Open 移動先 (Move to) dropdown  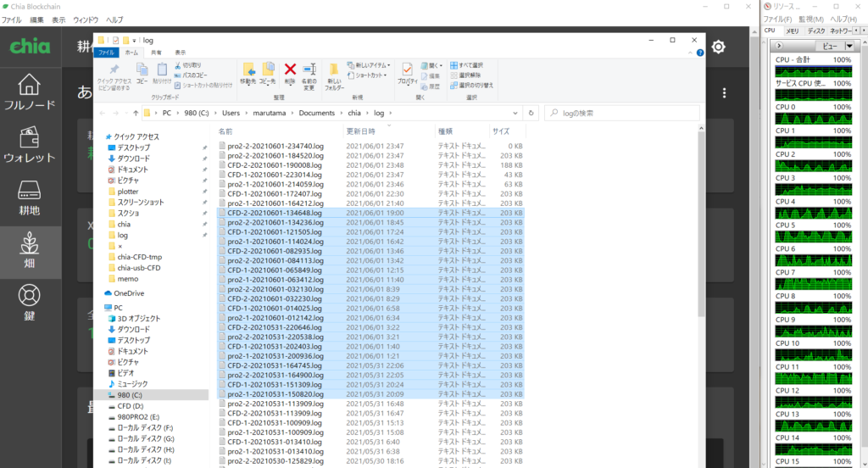click(248, 74)
